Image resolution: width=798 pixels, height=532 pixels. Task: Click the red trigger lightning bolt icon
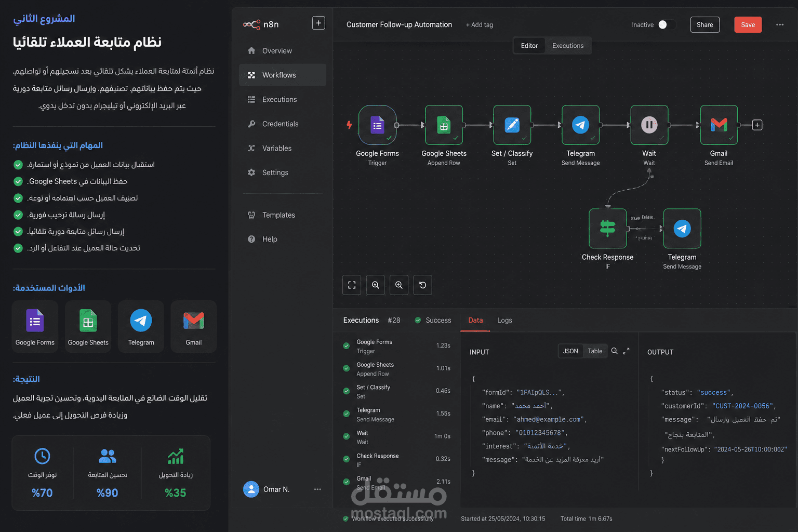(x=349, y=125)
